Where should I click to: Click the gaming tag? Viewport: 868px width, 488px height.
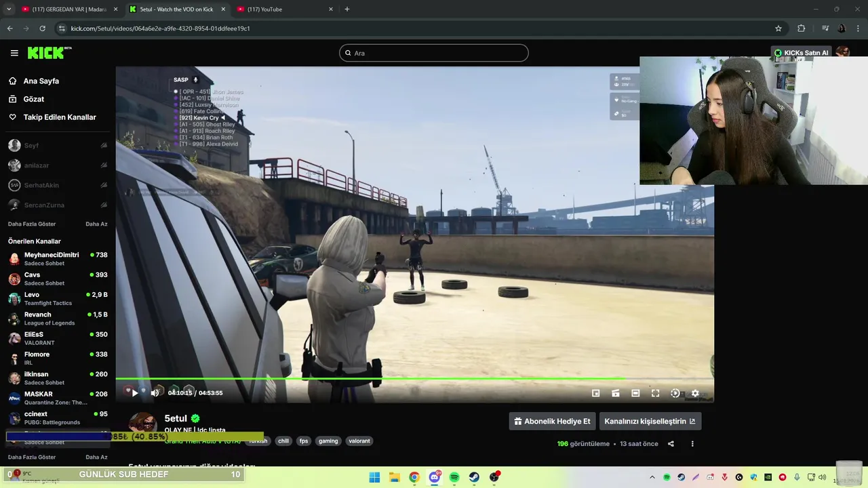pyautogui.click(x=328, y=441)
